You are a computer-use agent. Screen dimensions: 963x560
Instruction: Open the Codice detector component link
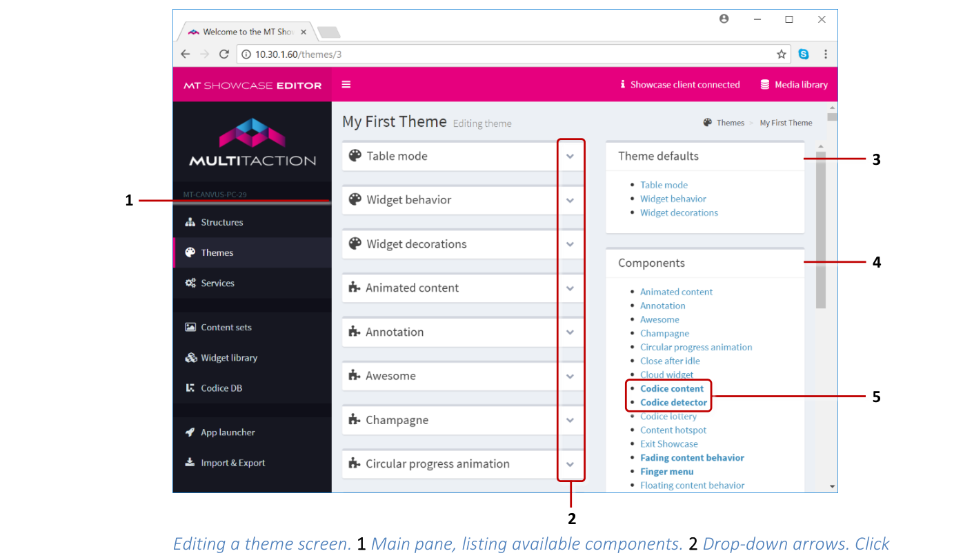click(x=673, y=402)
